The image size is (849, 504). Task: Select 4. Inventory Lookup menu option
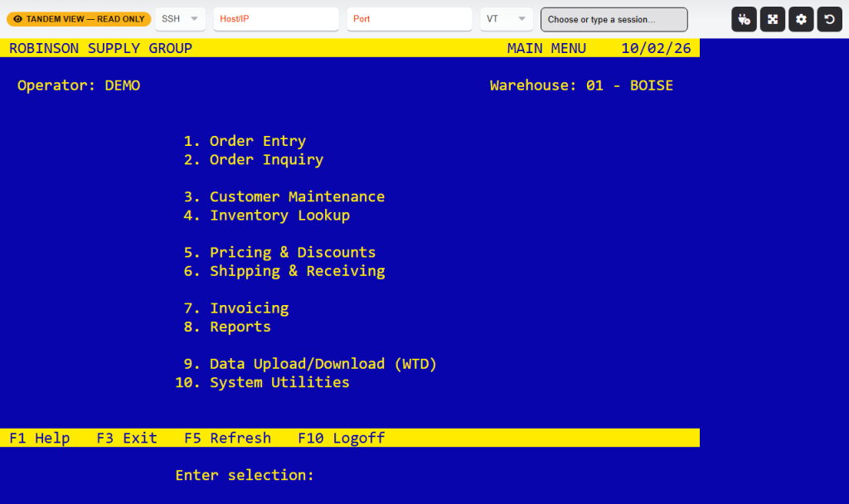click(x=267, y=216)
